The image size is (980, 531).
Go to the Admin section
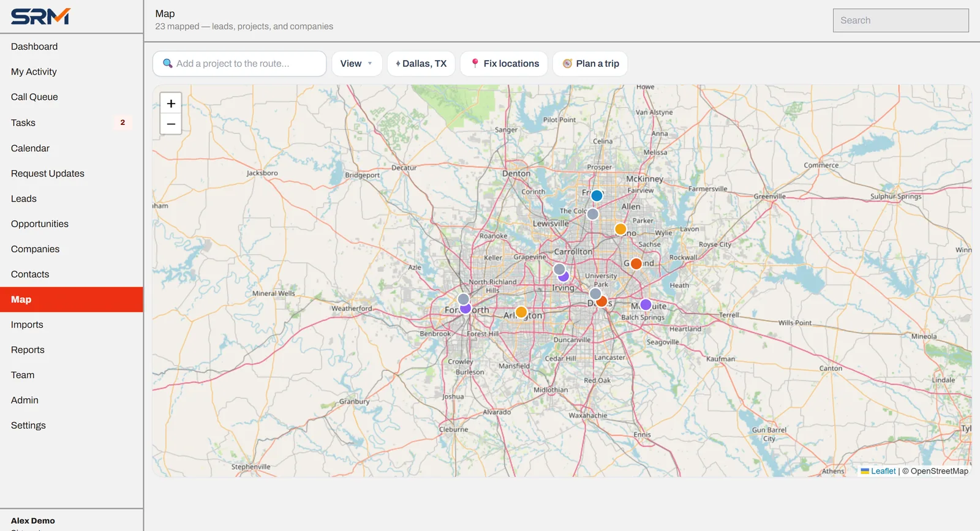tap(72, 400)
